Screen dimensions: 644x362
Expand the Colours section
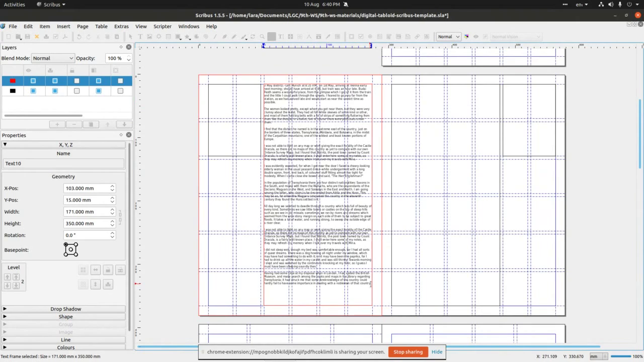[65, 347]
